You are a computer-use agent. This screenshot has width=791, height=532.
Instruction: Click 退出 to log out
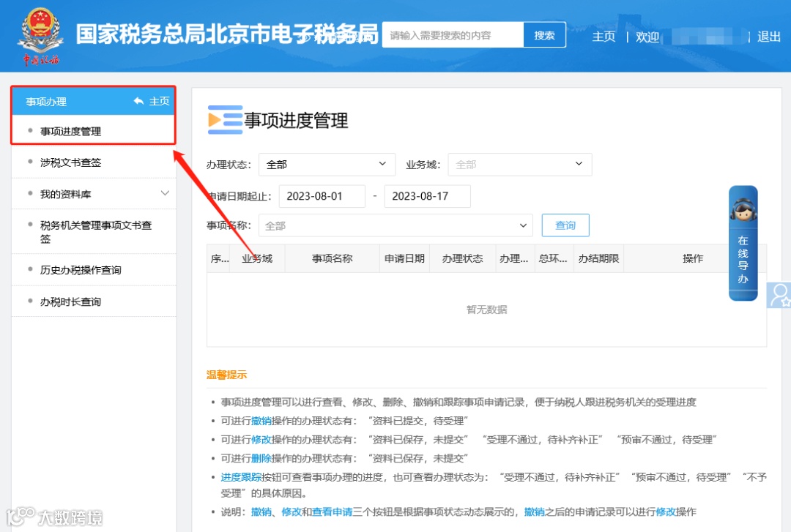769,37
